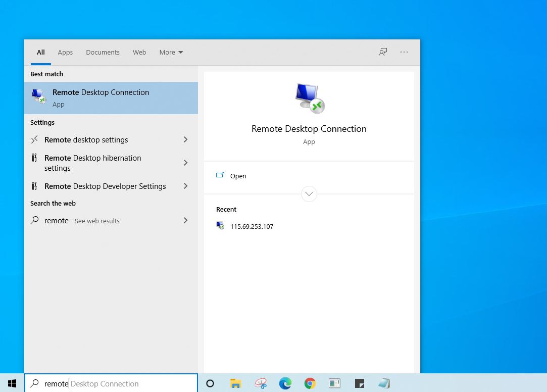Click the hibernation settings tools icon
The image size is (547, 392).
pos(34,158)
